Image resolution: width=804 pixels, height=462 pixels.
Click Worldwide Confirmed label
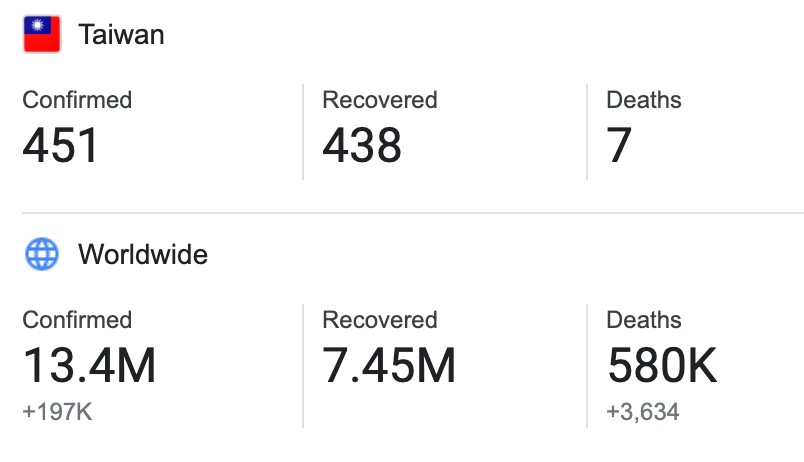[77, 319]
